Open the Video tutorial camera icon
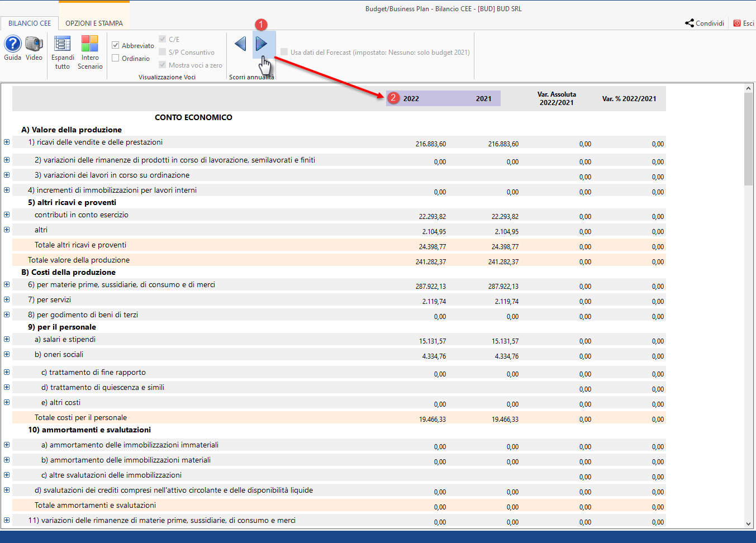The image size is (756, 543). (x=34, y=44)
